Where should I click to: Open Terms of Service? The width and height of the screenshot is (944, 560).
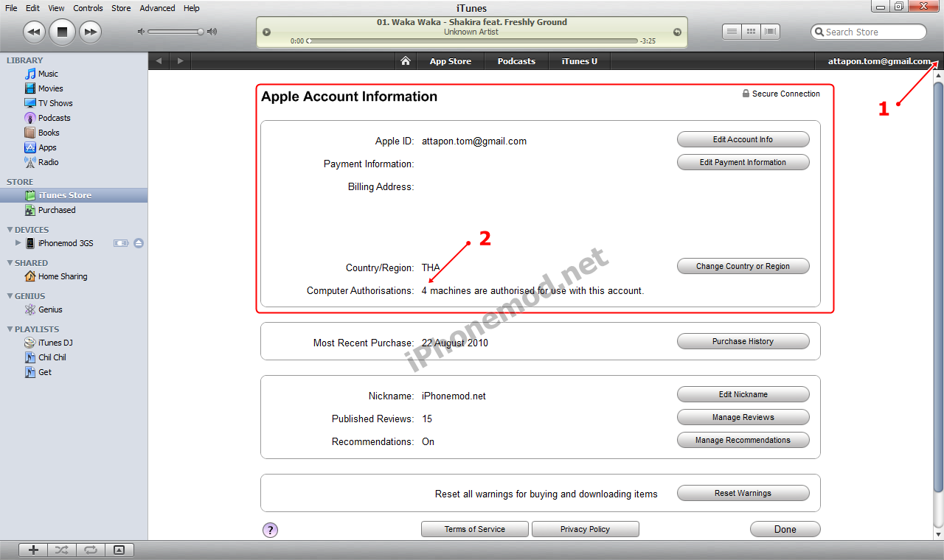(x=475, y=529)
